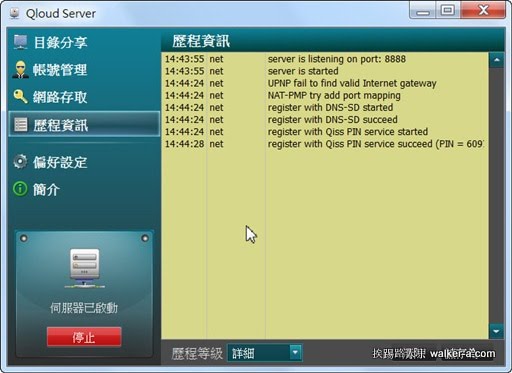Stop the server with the red 停止 button
512x373 pixels.
84,337
